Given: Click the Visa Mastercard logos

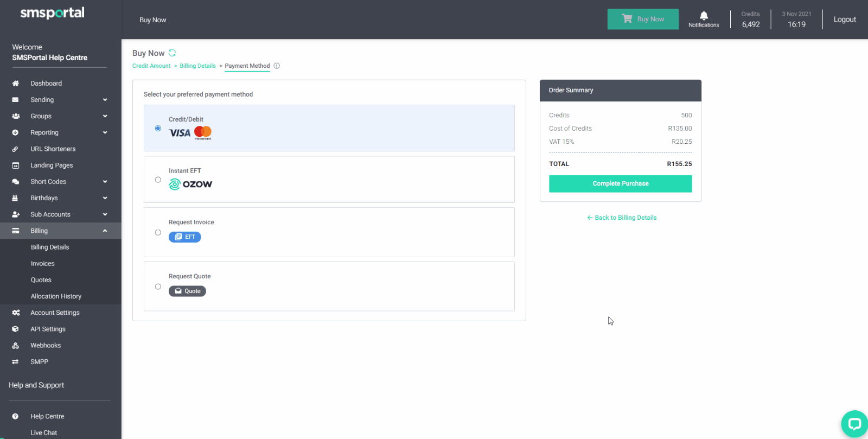Looking at the screenshot, I should (190, 132).
